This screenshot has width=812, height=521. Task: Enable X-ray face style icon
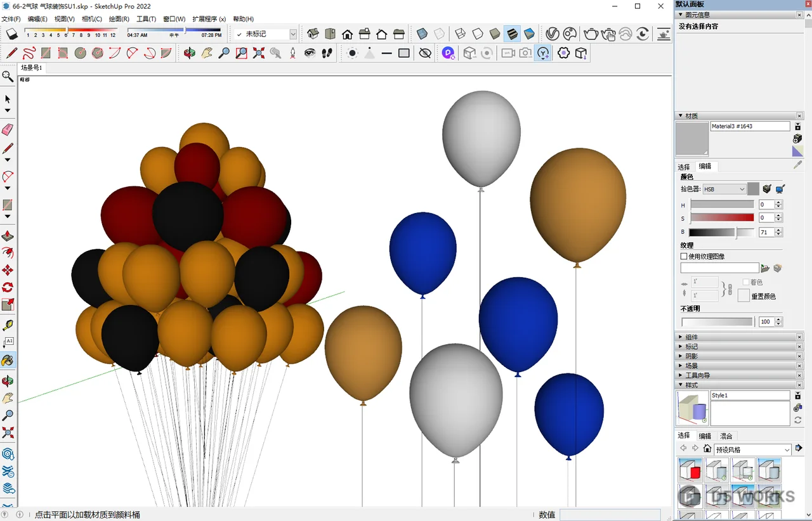point(422,34)
